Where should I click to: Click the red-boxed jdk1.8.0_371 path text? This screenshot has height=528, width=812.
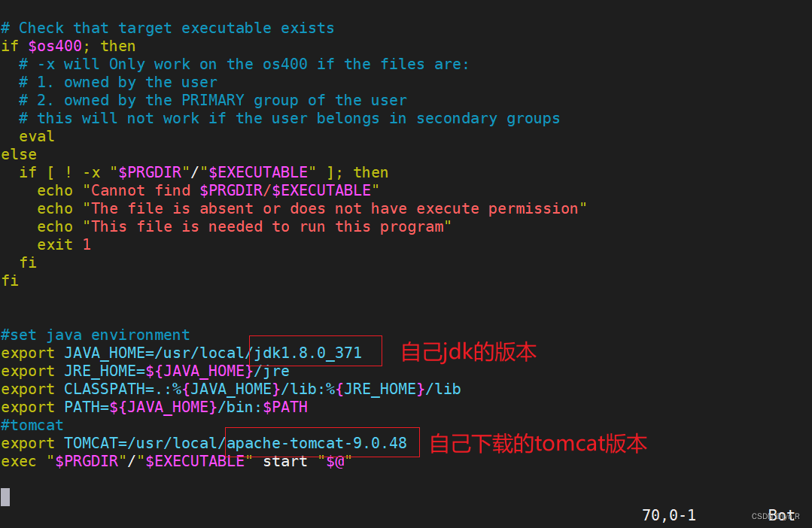click(307, 353)
